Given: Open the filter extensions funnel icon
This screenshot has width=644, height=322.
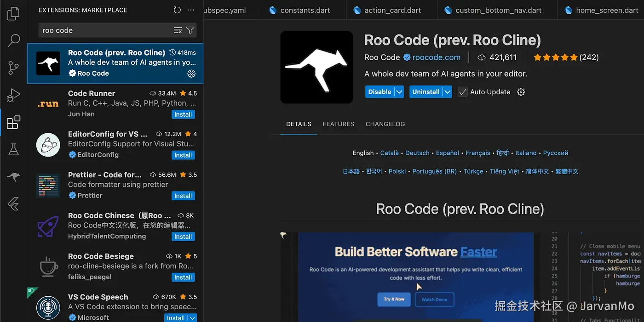Looking at the screenshot, I should click(190, 30).
